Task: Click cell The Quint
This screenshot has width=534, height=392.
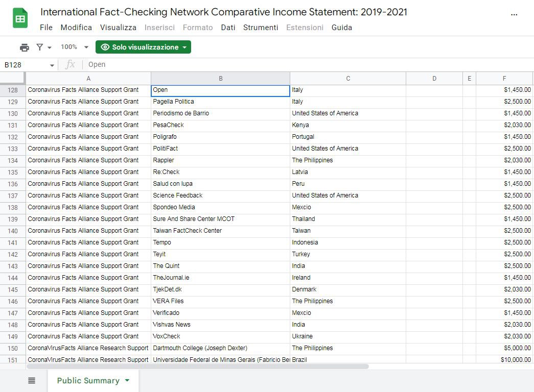Action: point(220,266)
